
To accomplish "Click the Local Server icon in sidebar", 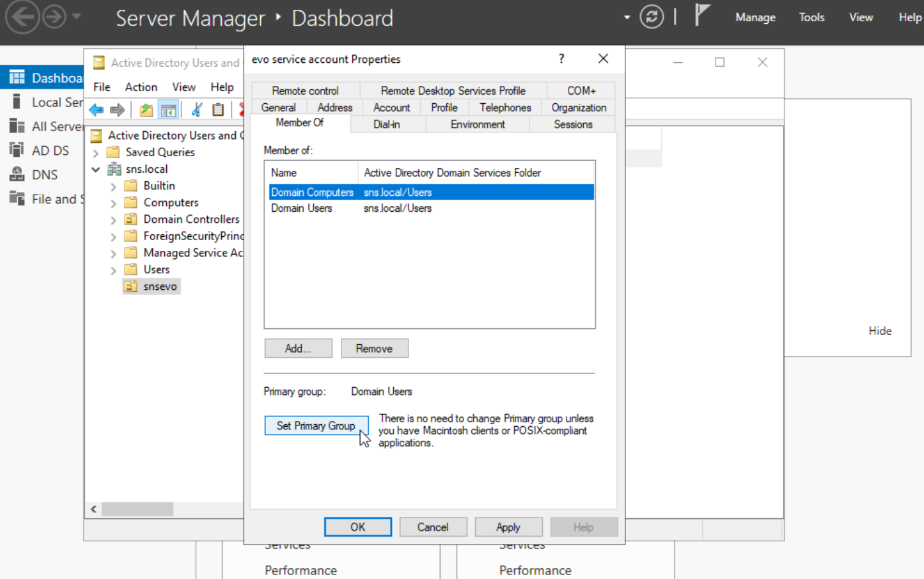I will (17, 102).
